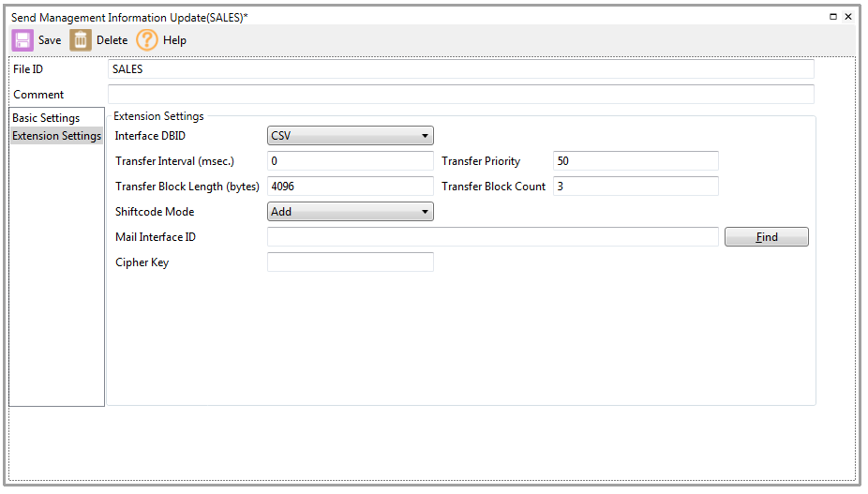Close the Send Management Information Update window
The image size is (868, 494).
(x=848, y=17)
